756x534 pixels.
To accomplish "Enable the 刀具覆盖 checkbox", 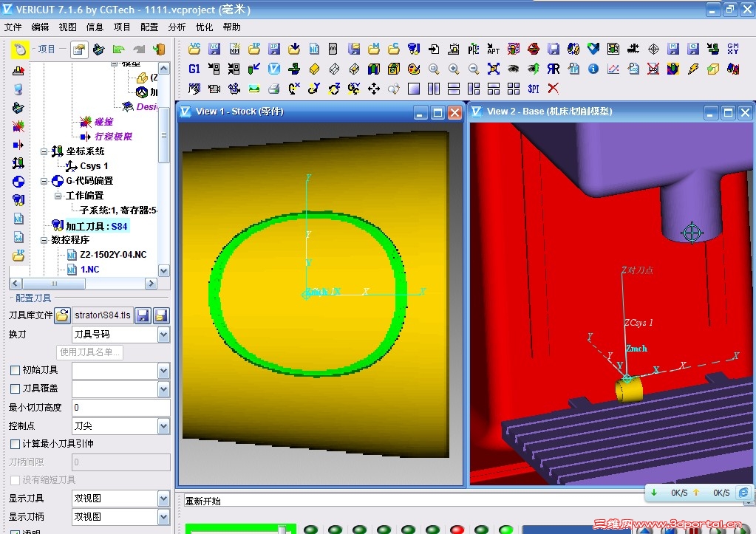I will tap(15, 388).
